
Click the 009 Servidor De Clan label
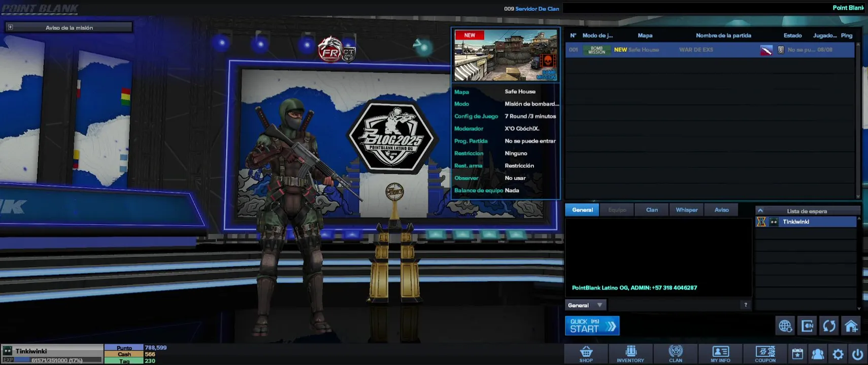click(531, 9)
